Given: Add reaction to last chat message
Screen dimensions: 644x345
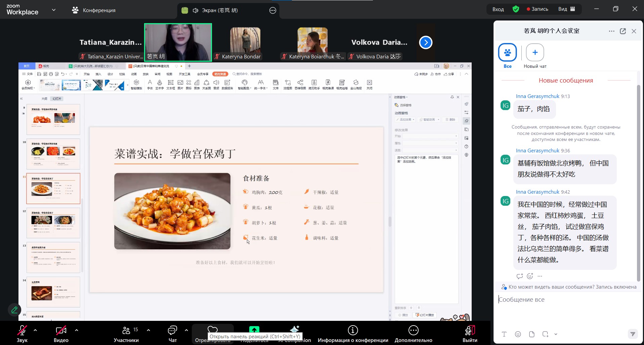Looking at the screenshot, I should point(530,276).
